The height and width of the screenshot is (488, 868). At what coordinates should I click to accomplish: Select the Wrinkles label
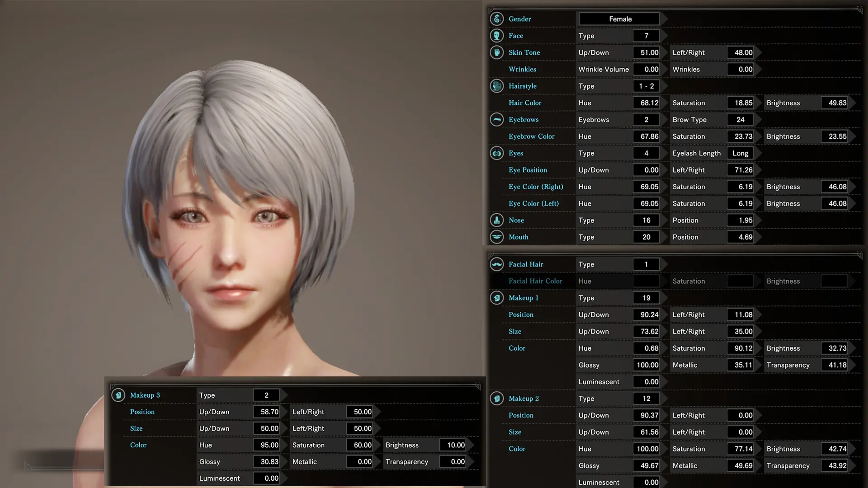coord(522,69)
